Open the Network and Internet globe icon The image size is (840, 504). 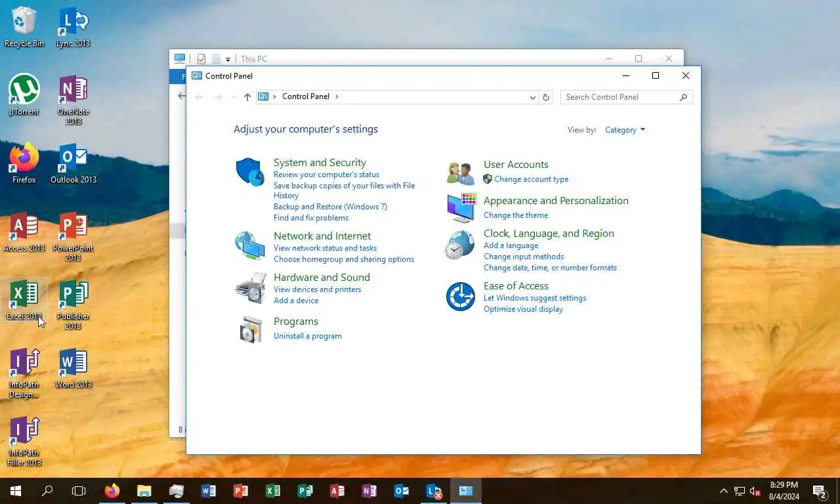click(250, 246)
